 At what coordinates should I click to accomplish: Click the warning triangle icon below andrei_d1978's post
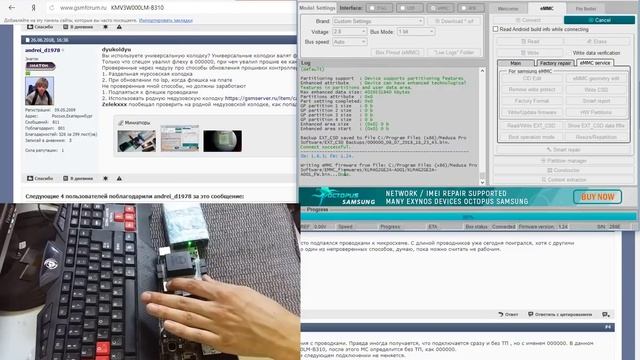(x=119, y=178)
